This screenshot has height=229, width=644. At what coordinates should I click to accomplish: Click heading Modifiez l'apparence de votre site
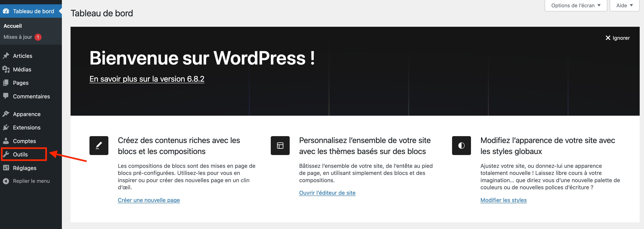[547, 146]
